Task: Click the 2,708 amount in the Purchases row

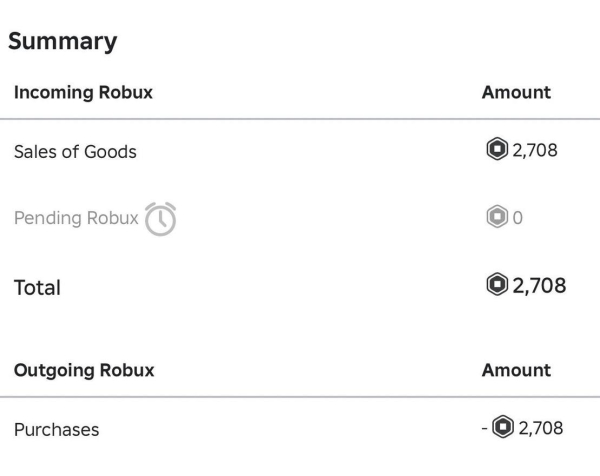Action: 540,429
